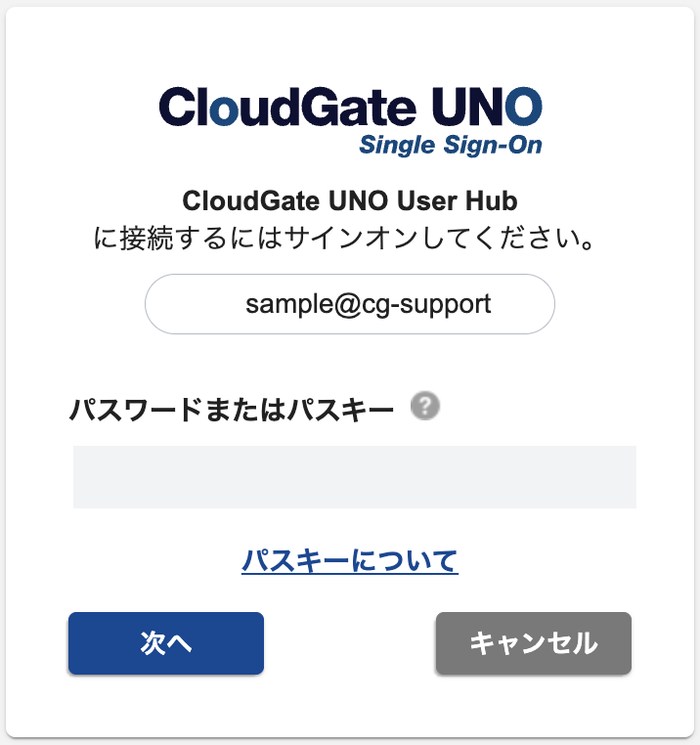Viewport: 700px width, 745px height.
Task: Open the パスキーについて link
Action: click(350, 560)
